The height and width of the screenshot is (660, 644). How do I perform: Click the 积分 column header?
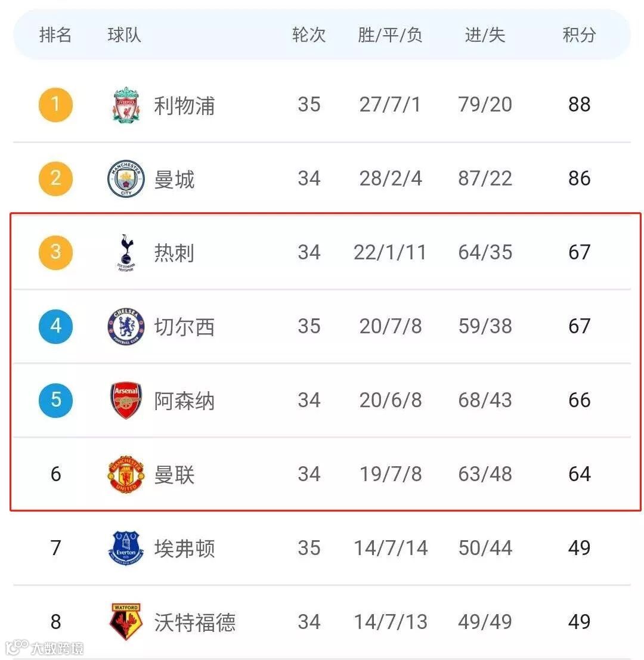(x=579, y=35)
